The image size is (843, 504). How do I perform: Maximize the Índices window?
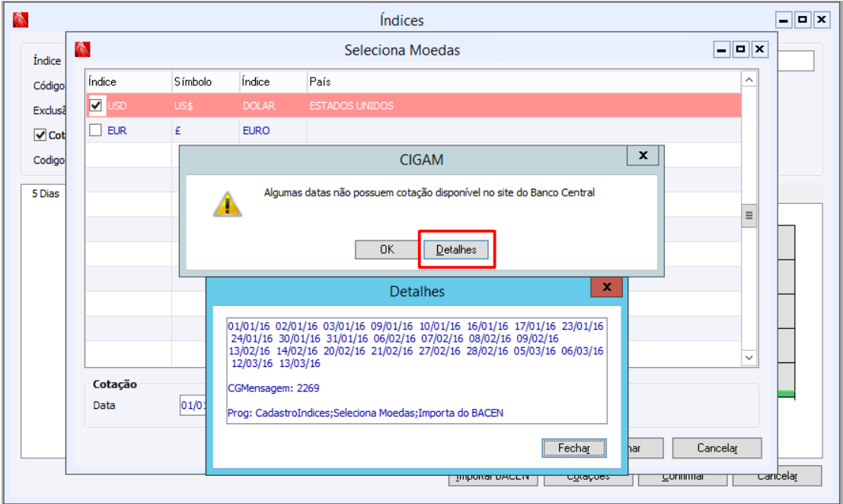pyautogui.click(x=802, y=20)
